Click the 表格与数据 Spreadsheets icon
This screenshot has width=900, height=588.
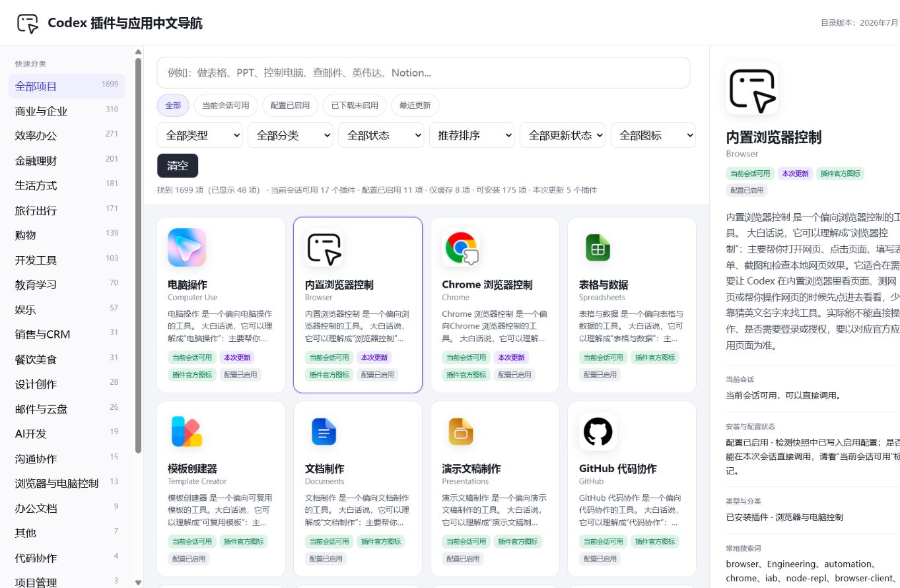(x=598, y=247)
